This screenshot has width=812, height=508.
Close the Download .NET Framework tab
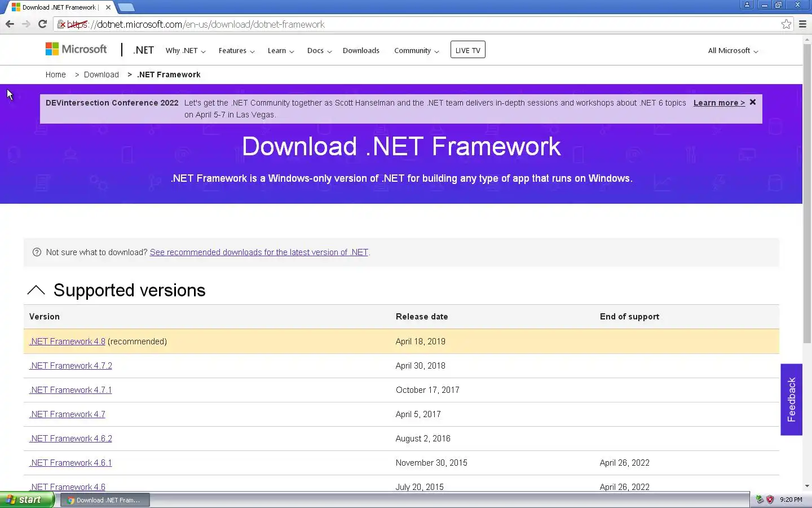[x=108, y=7]
